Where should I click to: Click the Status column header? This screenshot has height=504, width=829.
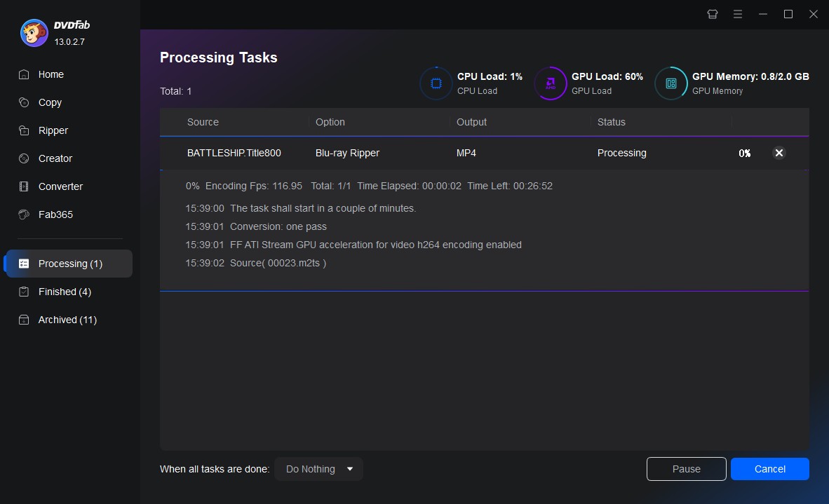click(611, 122)
